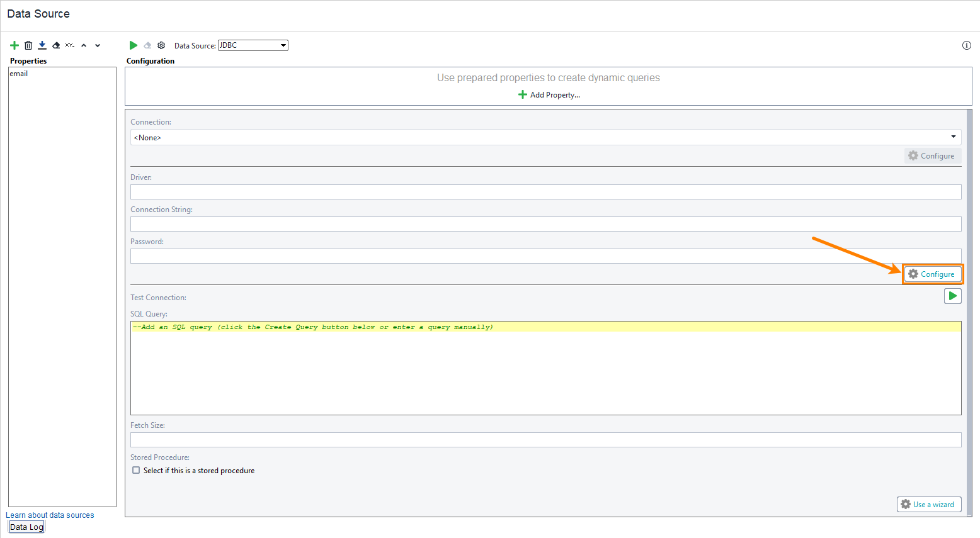Open configuration settings via gear icon
This screenshot has height=538, width=980.
tap(161, 45)
